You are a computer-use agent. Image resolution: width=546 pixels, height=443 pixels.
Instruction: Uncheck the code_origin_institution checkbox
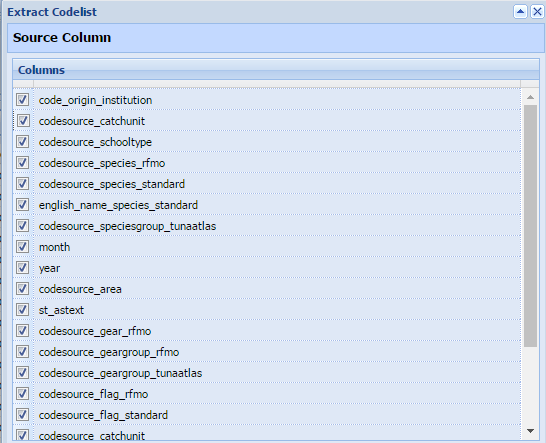[x=23, y=100]
